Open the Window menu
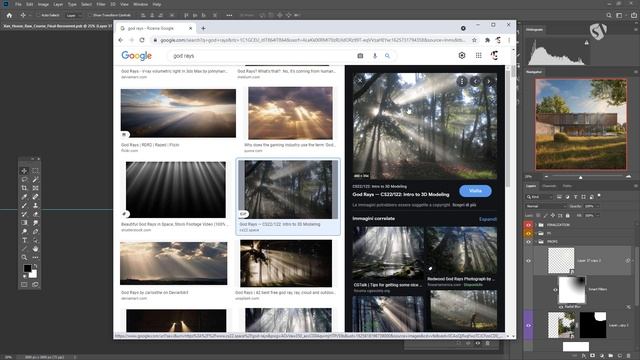Viewport: 640px width, 360px height. point(141,4)
